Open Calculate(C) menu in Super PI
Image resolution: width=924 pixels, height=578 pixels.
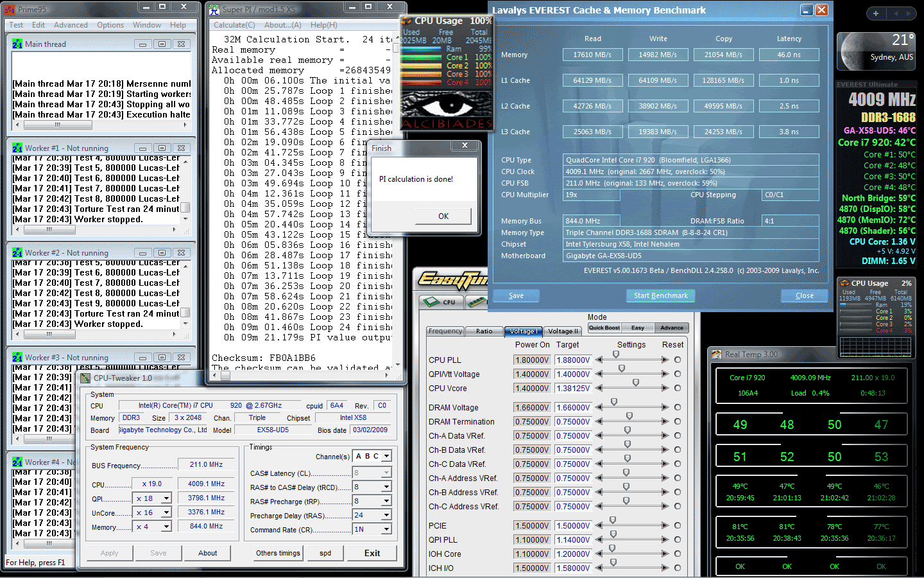(234, 25)
